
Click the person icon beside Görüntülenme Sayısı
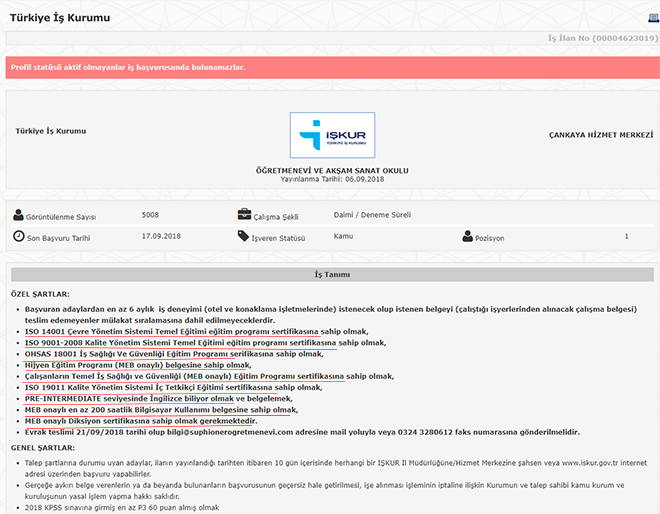tap(18, 215)
